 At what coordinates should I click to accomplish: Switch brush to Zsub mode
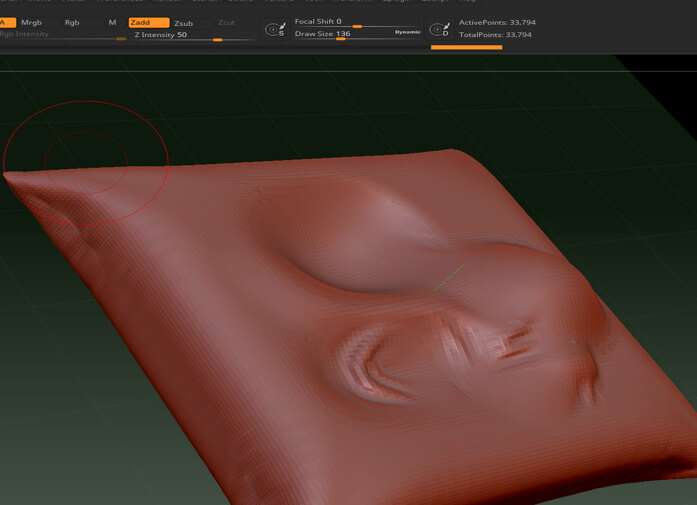(x=183, y=22)
